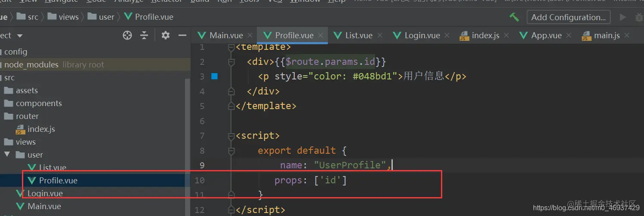The width and height of the screenshot is (644, 216).
Task: Collapse the div fold marker on line 2
Action: (x=231, y=62)
